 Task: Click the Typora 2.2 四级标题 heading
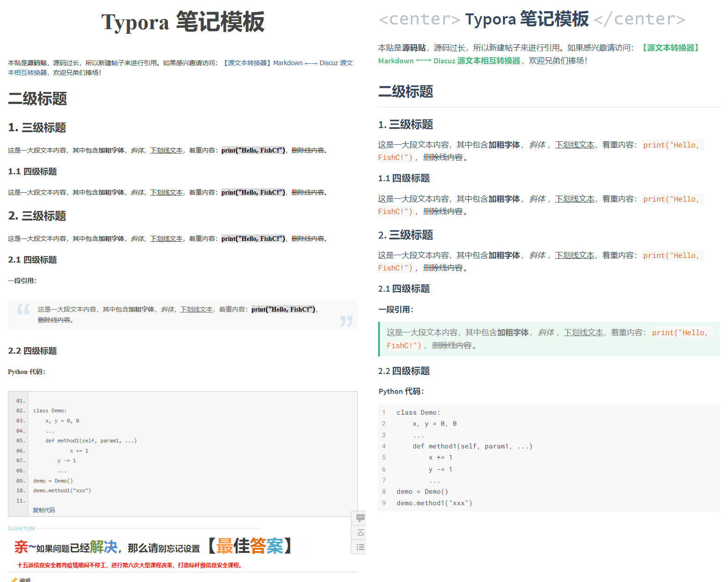coord(404,371)
